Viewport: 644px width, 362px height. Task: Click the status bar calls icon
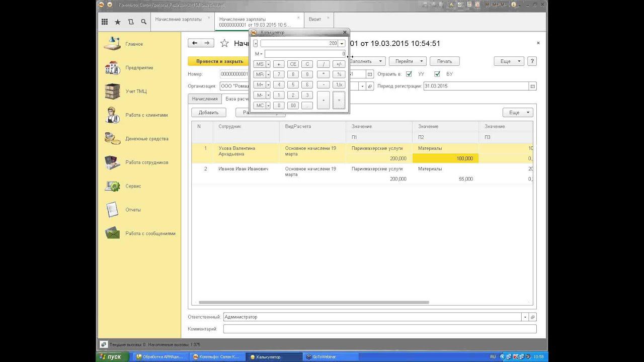coord(103,344)
